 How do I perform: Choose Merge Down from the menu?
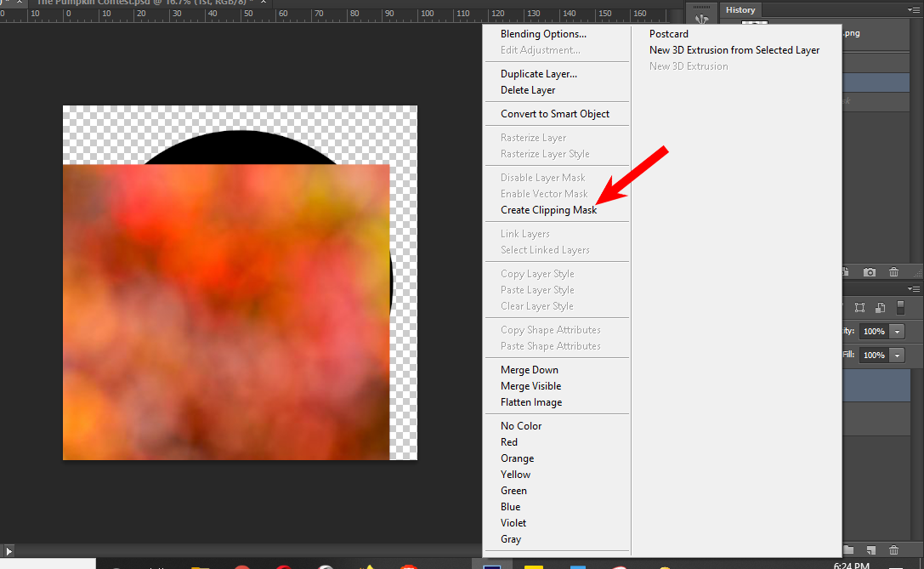pos(530,370)
